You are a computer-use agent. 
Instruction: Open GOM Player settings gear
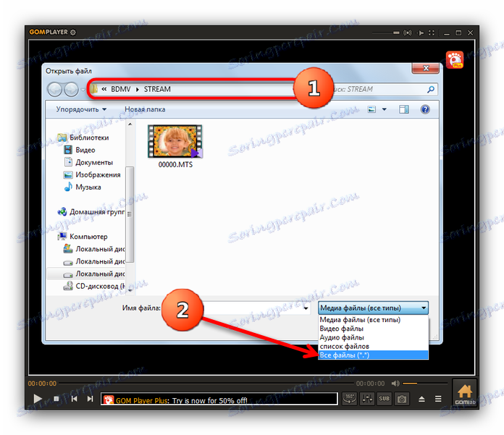click(73, 32)
